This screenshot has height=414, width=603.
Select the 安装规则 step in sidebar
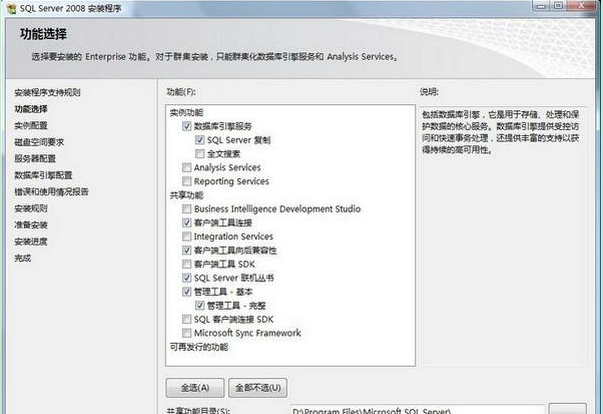[31, 208]
